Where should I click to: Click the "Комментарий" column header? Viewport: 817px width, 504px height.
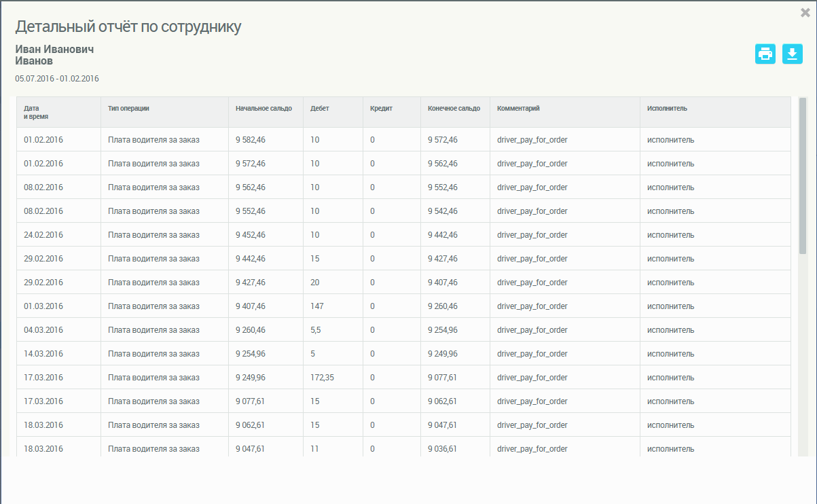coord(518,108)
